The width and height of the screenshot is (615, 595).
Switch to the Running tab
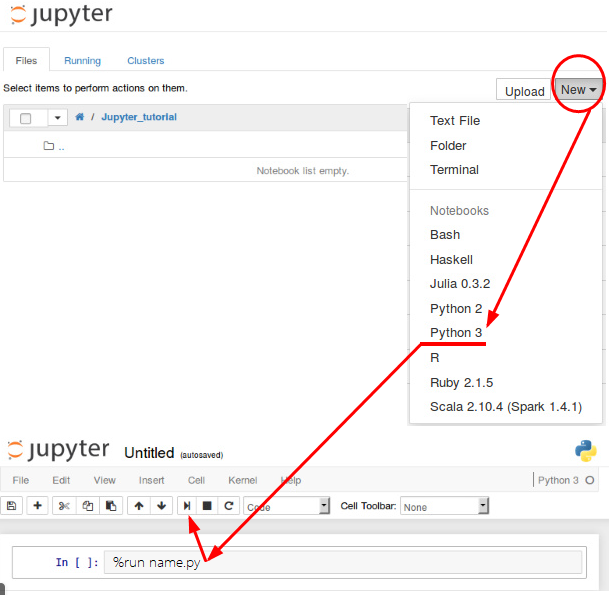tap(82, 61)
